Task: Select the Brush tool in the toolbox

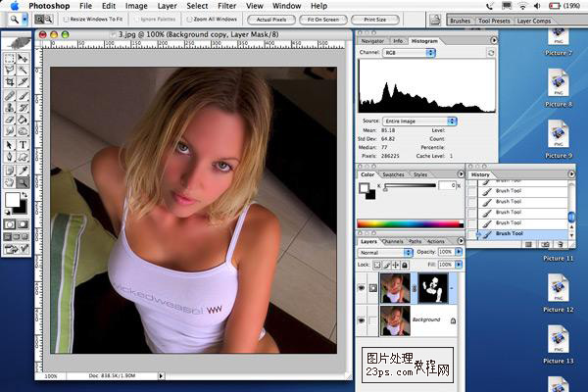Action: [23, 96]
